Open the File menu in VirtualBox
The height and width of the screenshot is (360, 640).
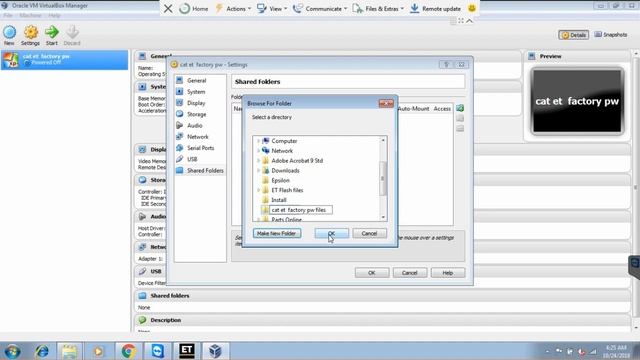(x=8, y=15)
